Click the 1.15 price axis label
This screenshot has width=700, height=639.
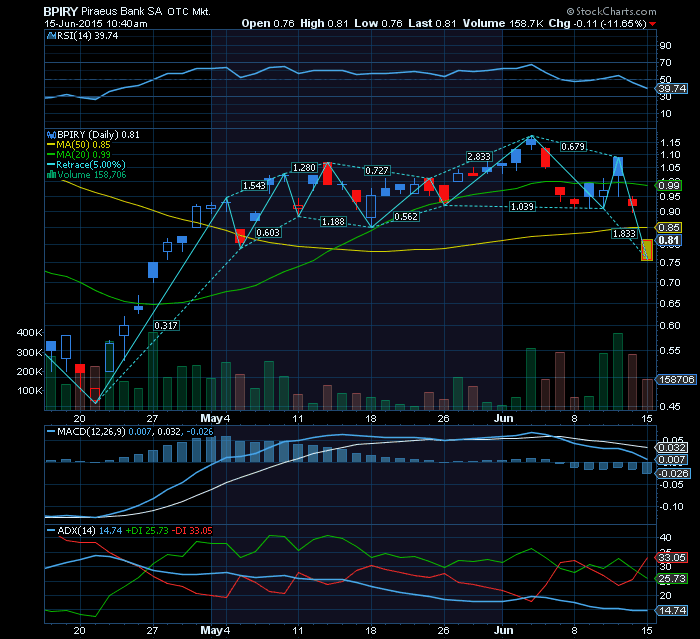point(670,142)
